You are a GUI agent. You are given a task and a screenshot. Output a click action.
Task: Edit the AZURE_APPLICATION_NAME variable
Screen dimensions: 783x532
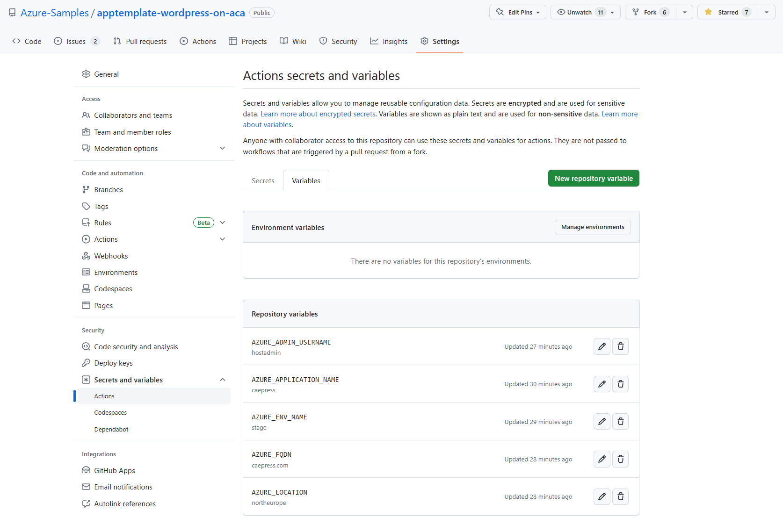point(602,384)
